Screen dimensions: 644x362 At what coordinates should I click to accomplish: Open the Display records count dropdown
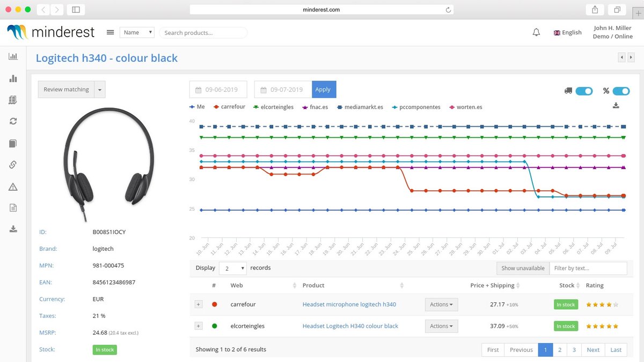(x=233, y=268)
